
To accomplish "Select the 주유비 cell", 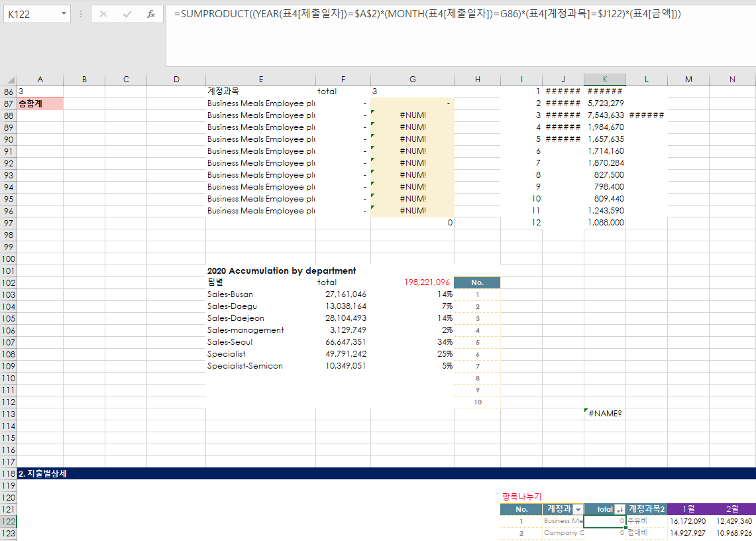I will click(647, 522).
